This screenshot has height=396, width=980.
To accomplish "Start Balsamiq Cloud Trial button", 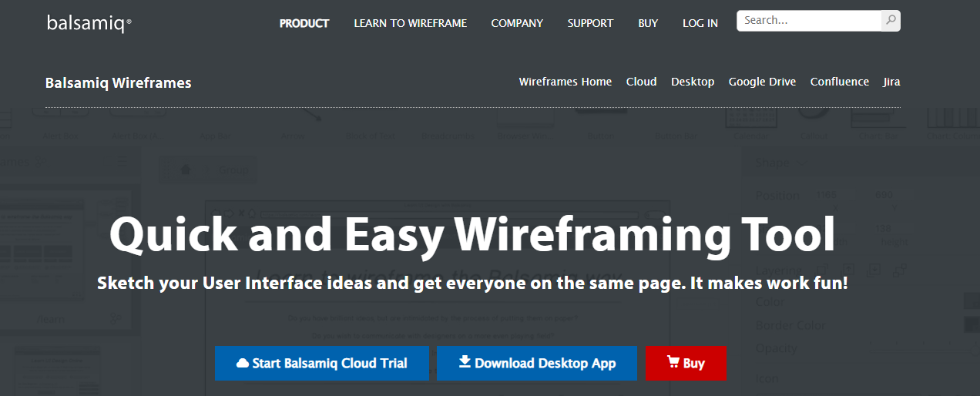I will (x=322, y=363).
